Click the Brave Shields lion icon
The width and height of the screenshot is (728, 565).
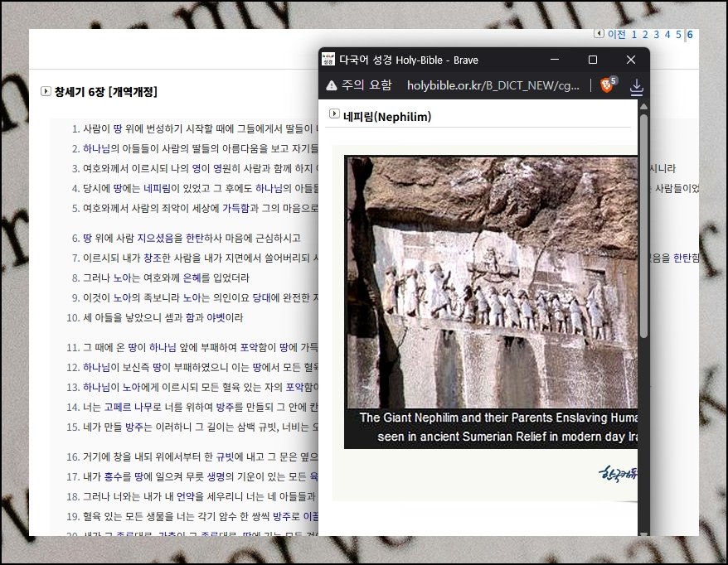606,85
